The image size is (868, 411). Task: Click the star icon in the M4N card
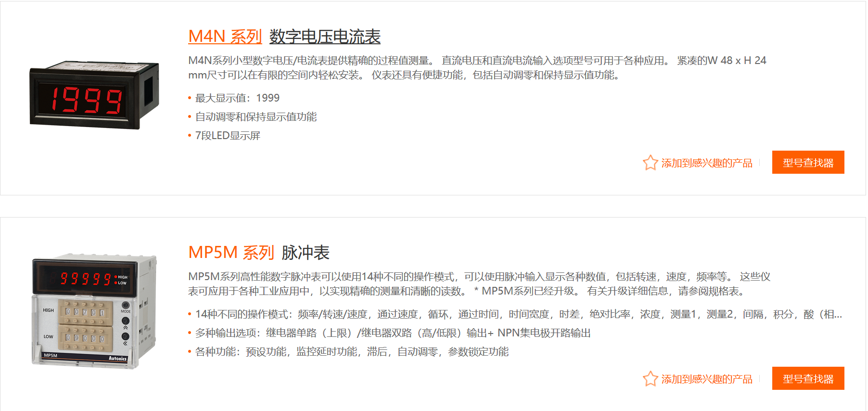[650, 163]
